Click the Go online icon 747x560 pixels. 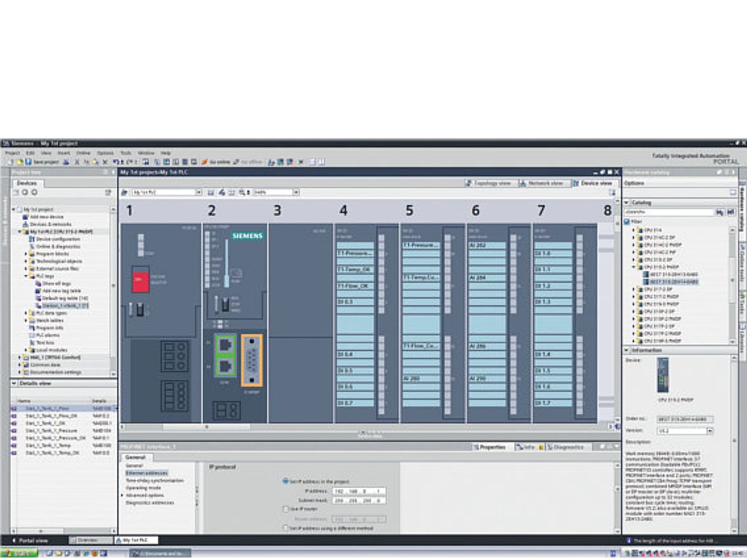pos(205,162)
